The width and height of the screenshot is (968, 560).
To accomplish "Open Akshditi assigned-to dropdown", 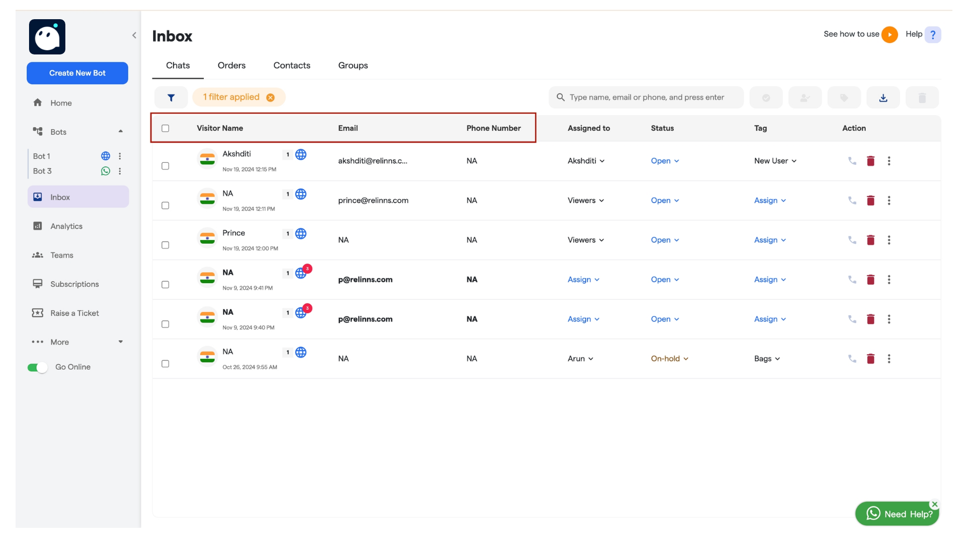I will 586,161.
